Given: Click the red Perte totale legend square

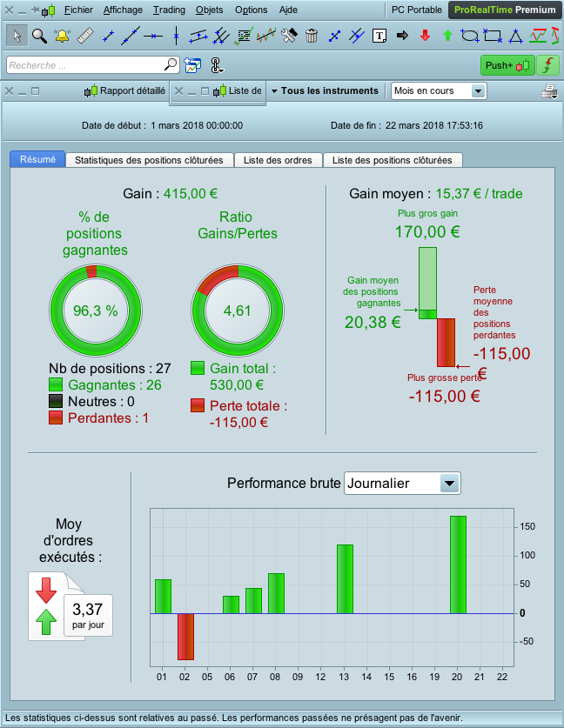Looking at the screenshot, I should 198,405.
